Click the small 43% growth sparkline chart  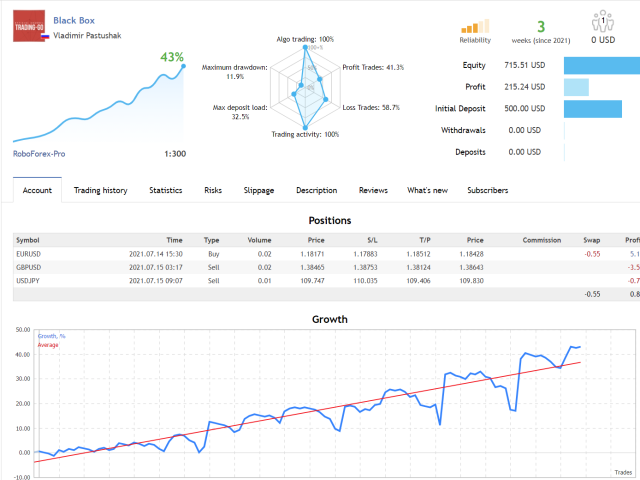tap(100, 103)
